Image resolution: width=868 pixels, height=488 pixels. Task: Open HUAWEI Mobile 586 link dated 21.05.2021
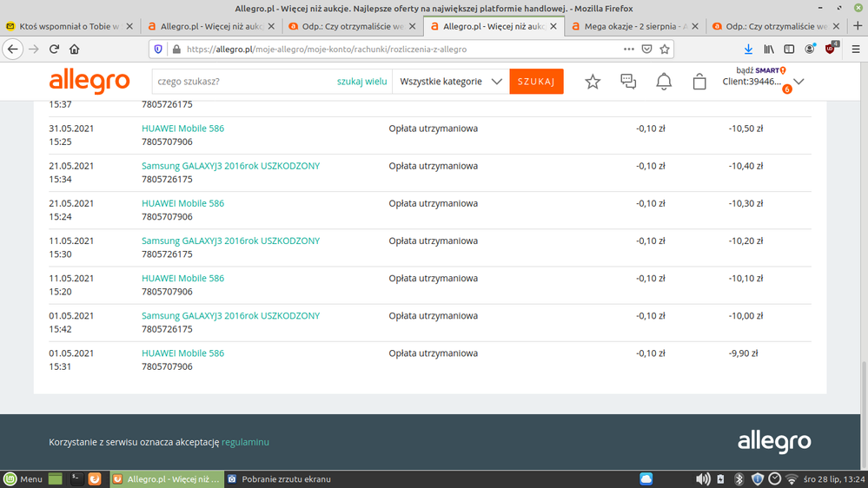[x=182, y=203]
